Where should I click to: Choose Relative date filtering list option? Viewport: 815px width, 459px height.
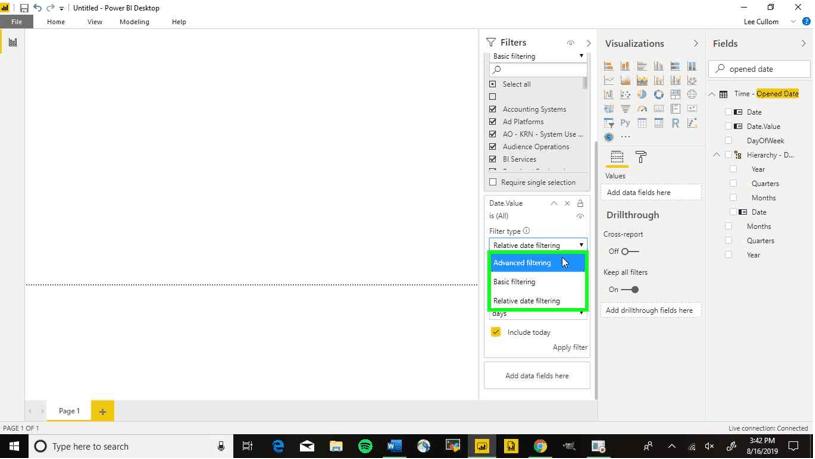point(538,300)
